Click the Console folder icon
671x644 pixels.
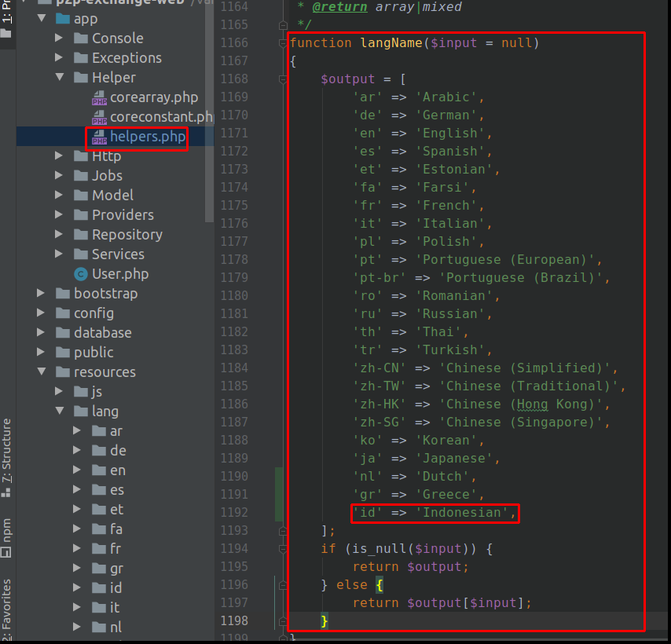(80, 38)
